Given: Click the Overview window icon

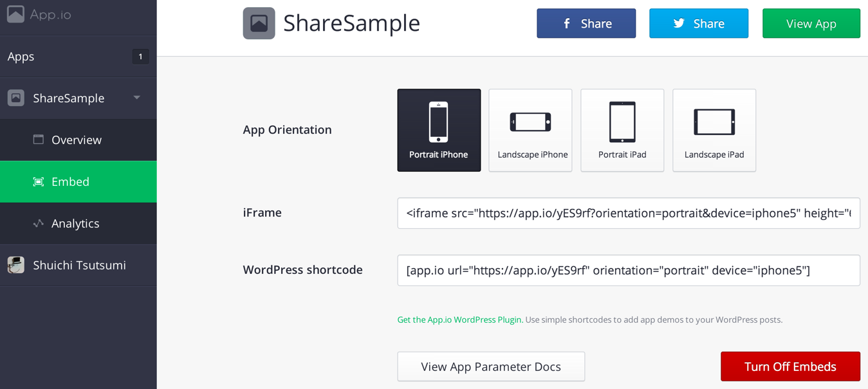Looking at the screenshot, I should (39, 140).
